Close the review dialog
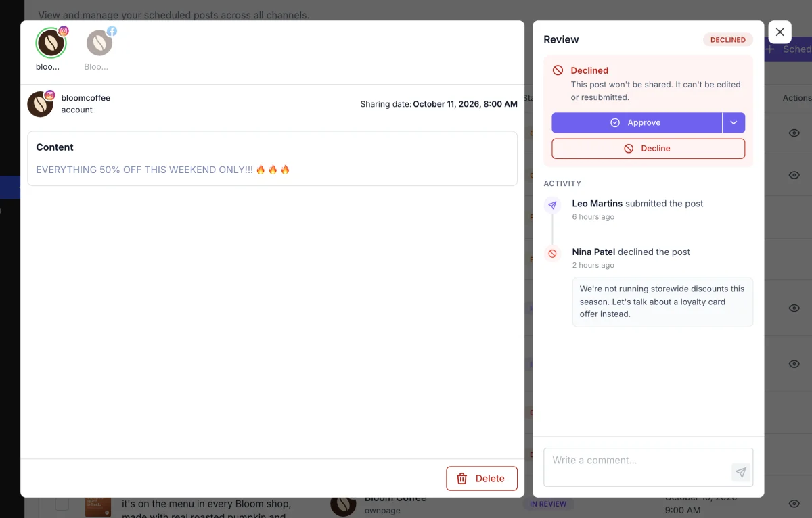Viewport: 812px width, 518px height. click(x=780, y=32)
